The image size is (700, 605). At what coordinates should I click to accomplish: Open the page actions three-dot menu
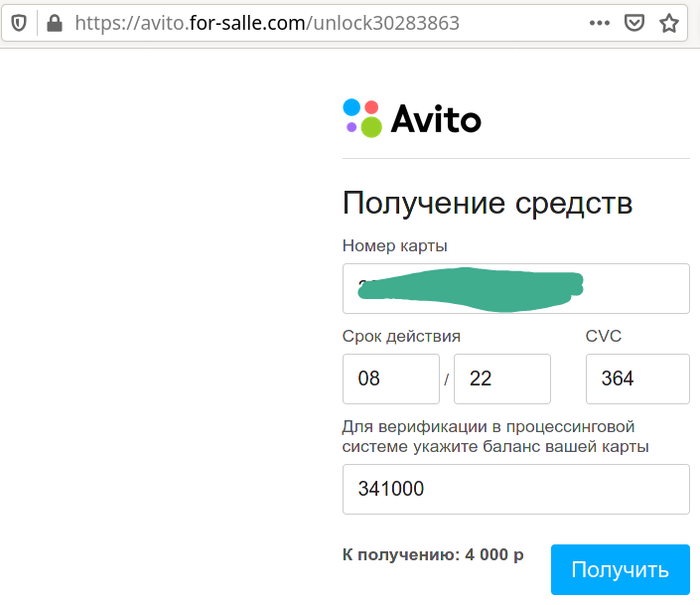(x=599, y=22)
